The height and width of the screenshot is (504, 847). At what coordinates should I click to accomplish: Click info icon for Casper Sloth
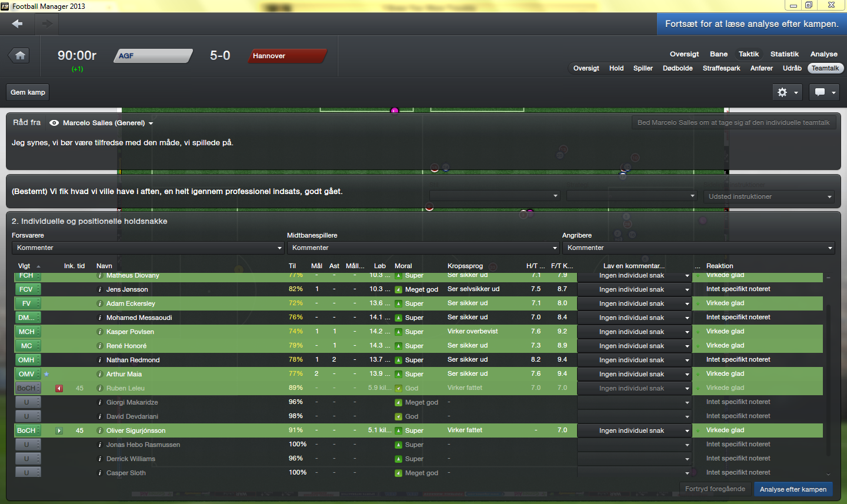pos(100,473)
